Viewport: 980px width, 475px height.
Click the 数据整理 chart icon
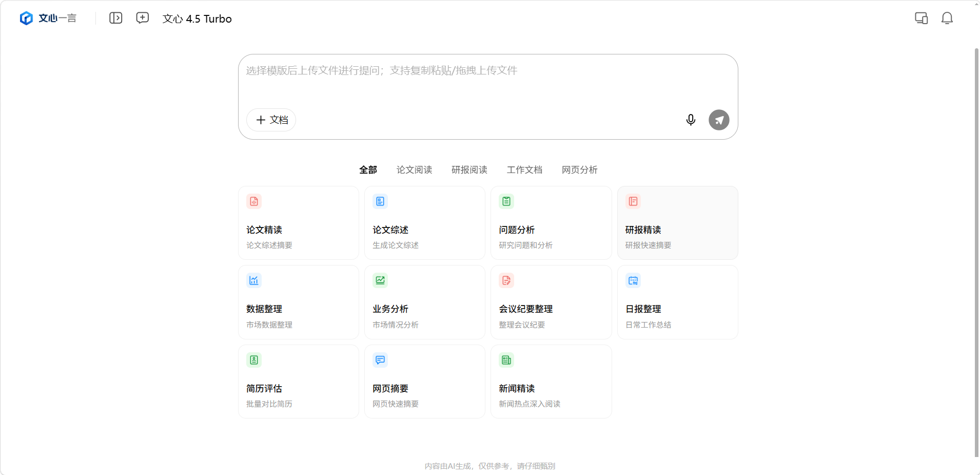[254, 280]
